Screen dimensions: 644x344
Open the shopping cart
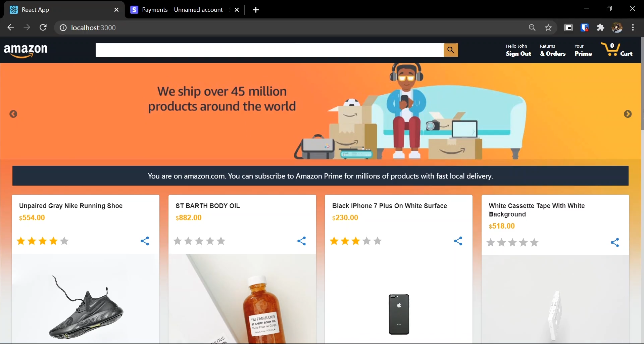[x=617, y=50]
